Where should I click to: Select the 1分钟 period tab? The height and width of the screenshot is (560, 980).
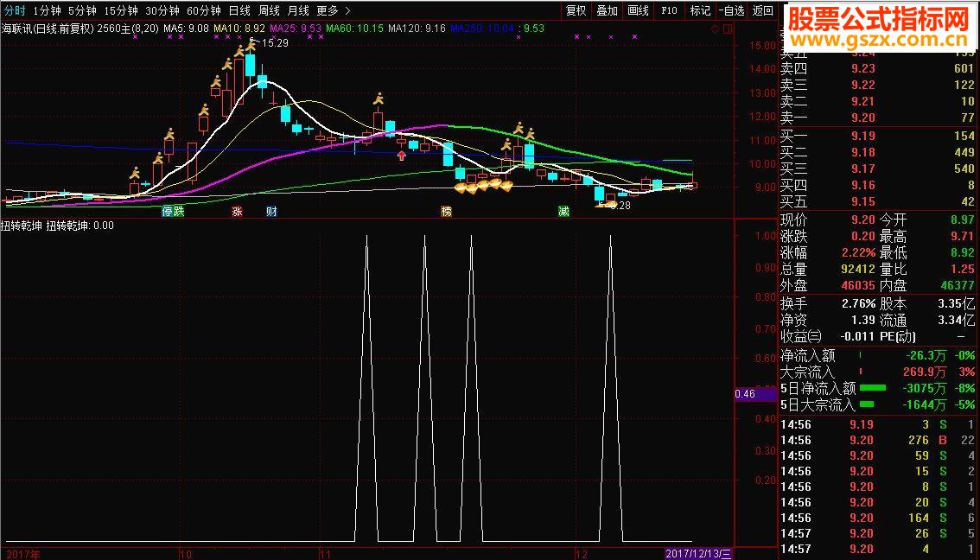coord(47,10)
